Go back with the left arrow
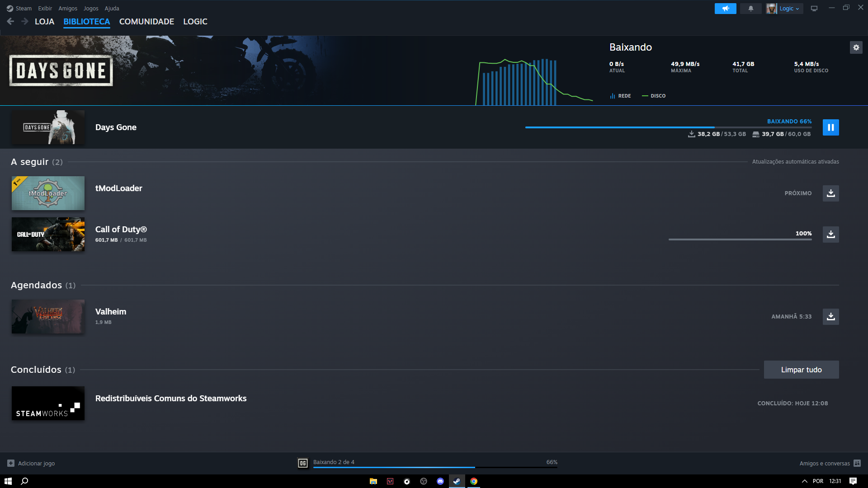Image resolution: width=868 pixels, height=488 pixels. click(x=10, y=21)
